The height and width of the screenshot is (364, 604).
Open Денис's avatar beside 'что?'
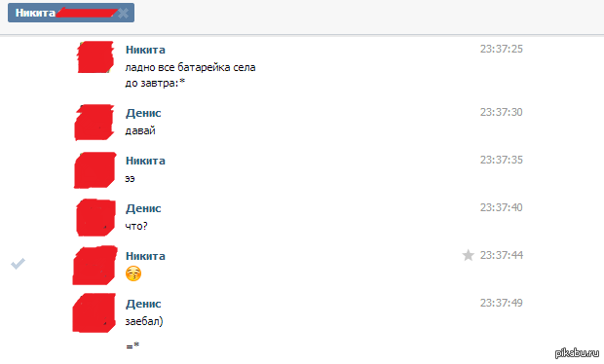coord(95,217)
